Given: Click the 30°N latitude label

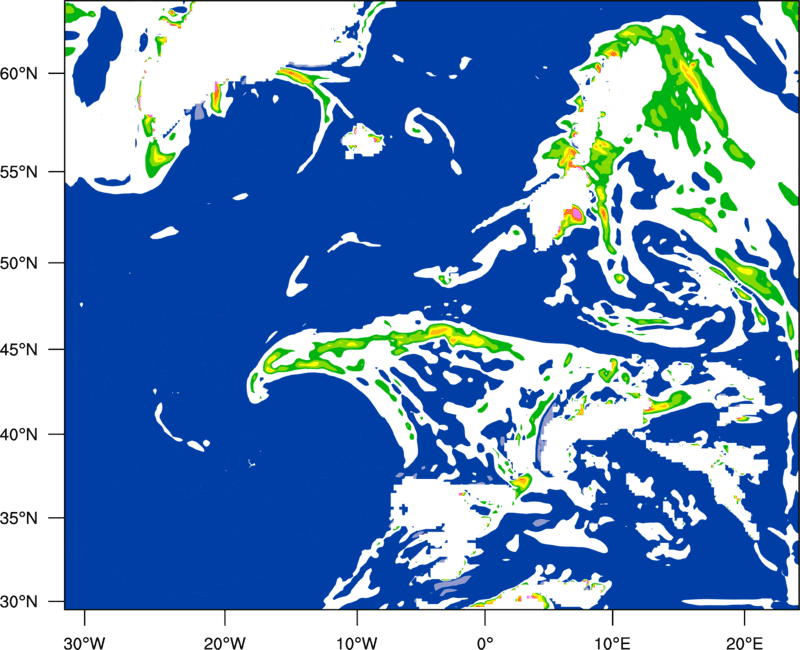Looking at the screenshot, I should click(x=19, y=602).
